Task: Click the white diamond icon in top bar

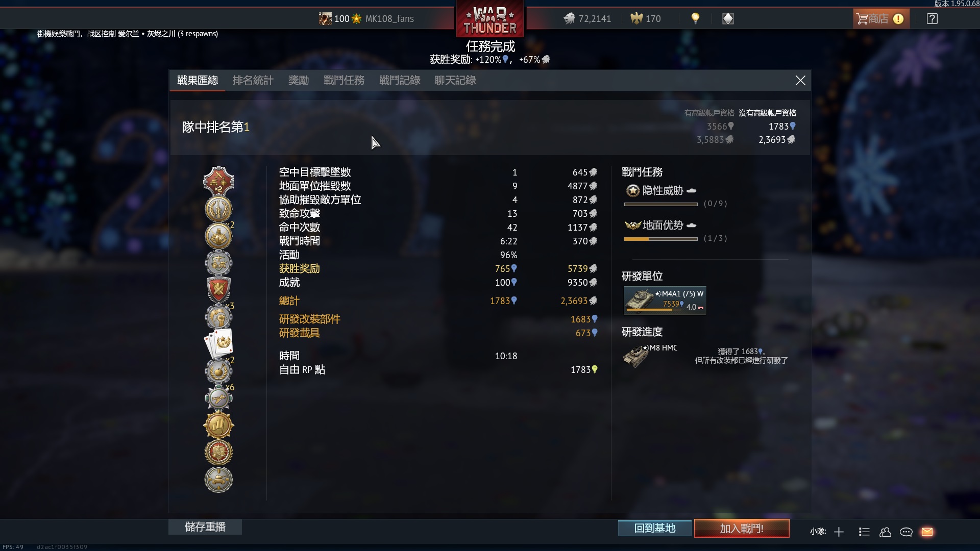Action: (728, 19)
